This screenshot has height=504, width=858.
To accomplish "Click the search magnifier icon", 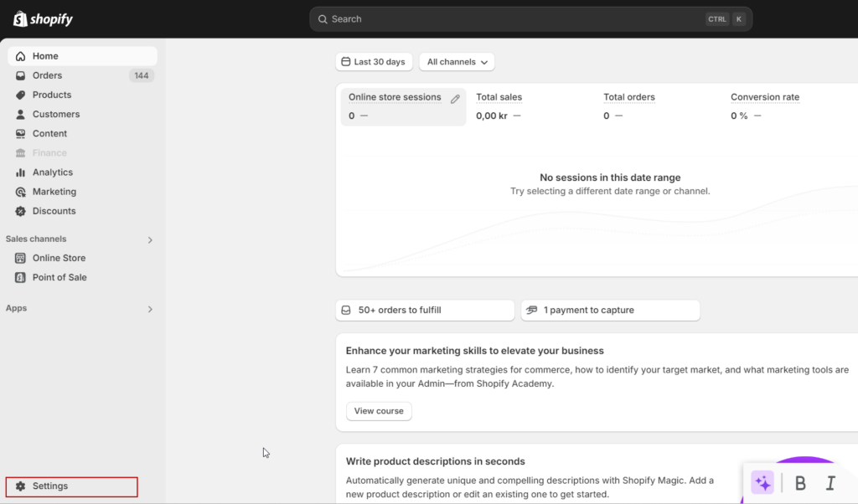I will click(x=323, y=19).
